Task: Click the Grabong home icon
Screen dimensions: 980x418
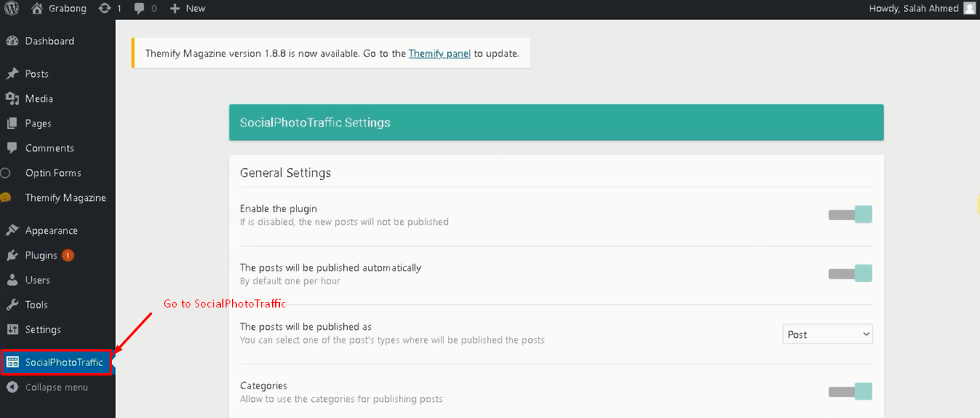Action: click(37, 8)
